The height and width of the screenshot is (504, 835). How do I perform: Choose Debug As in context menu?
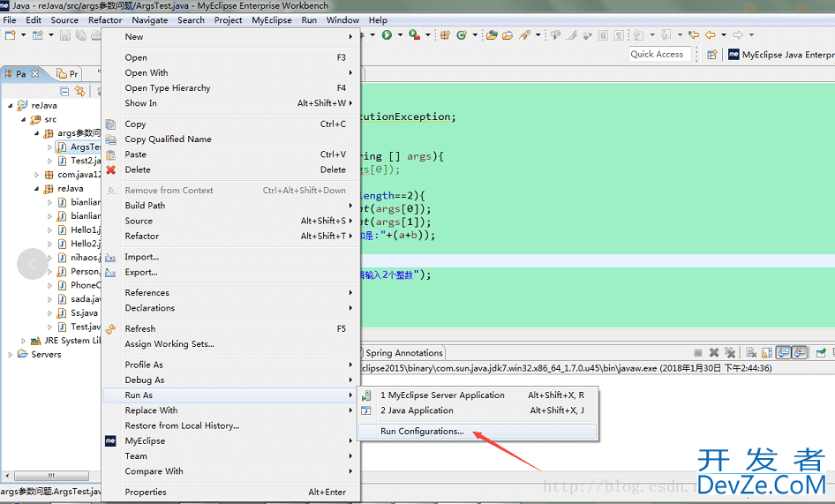click(x=230, y=380)
